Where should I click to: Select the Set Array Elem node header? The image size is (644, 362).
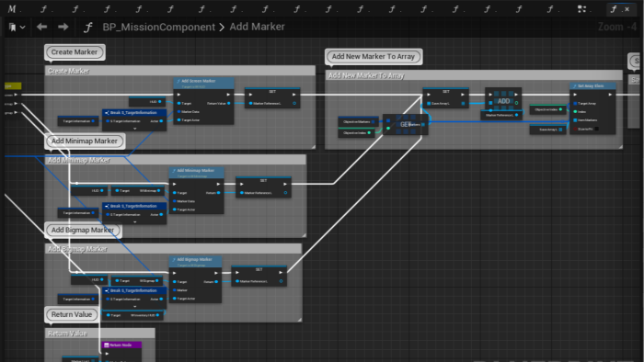pos(592,86)
